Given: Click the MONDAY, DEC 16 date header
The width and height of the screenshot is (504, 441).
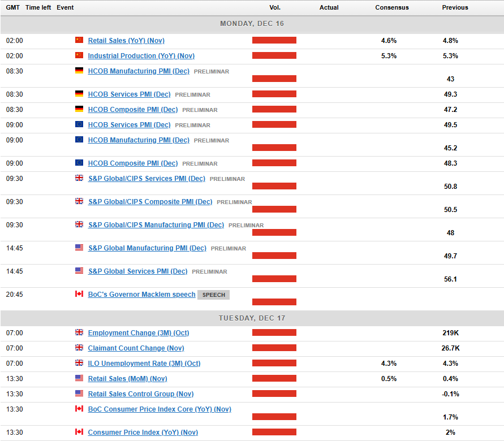Looking at the screenshot, I should tap(252, 24).
